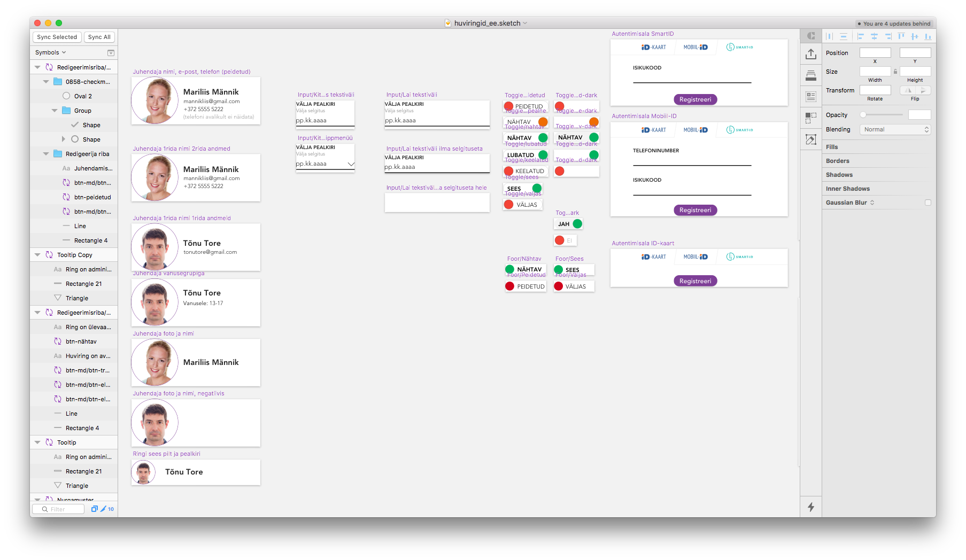The height and width of the screenshot is (560, 966).
Task: Click the Opacity slider handle
Action: [863, 115]
